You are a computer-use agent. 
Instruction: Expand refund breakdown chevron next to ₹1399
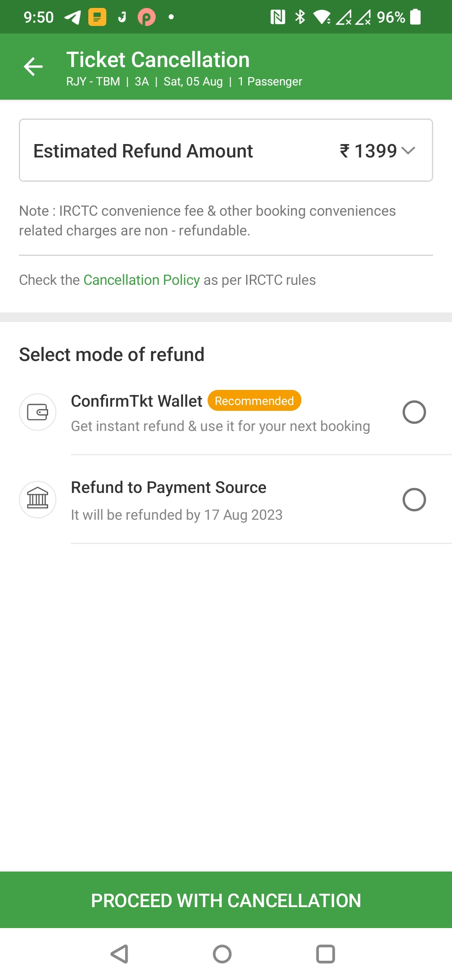(x=408, y=150)
